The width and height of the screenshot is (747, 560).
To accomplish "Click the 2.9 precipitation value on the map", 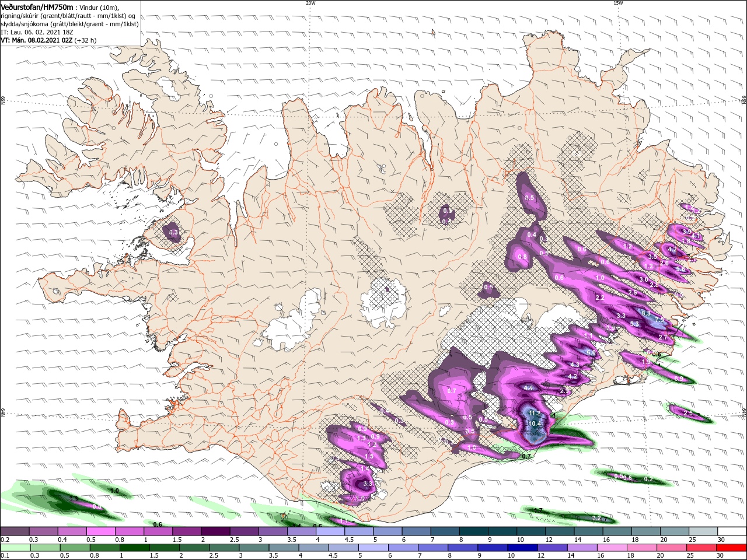I will tap(633, 292).
